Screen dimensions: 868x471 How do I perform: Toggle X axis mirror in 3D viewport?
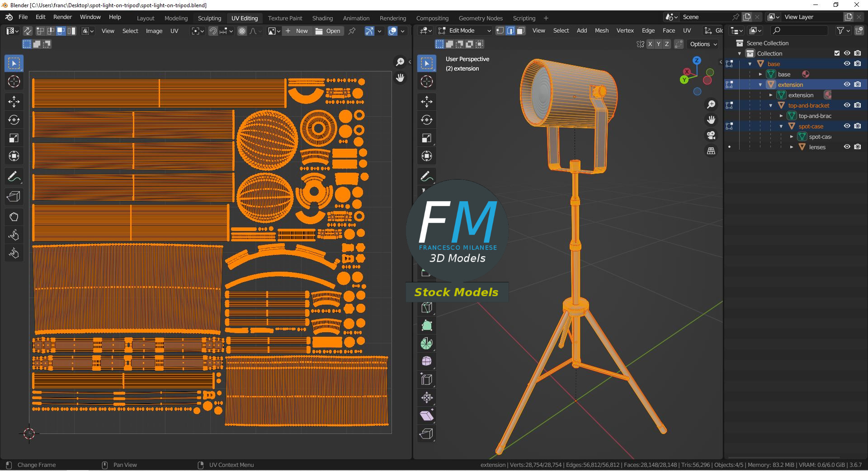[650, 44]
